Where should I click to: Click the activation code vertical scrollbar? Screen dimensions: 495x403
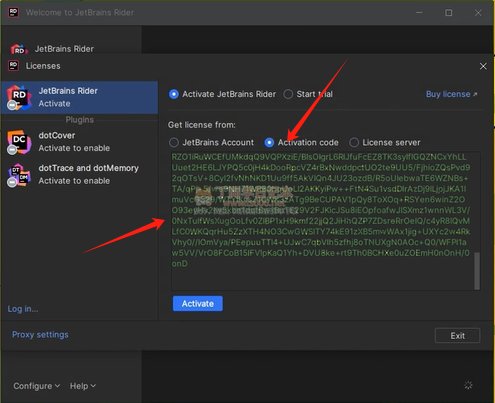[x=477, y=270]
